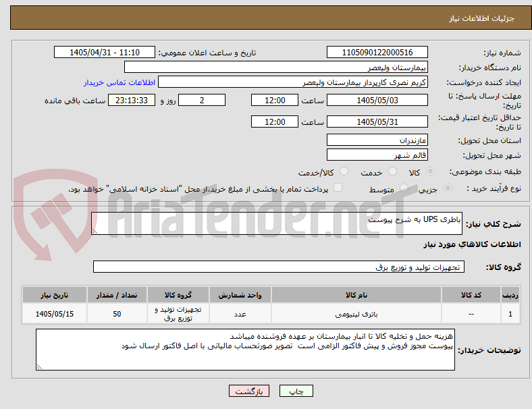The image size is (532, 409).
Task: Click the unit cell عدد
Action: tap(240, 314)
